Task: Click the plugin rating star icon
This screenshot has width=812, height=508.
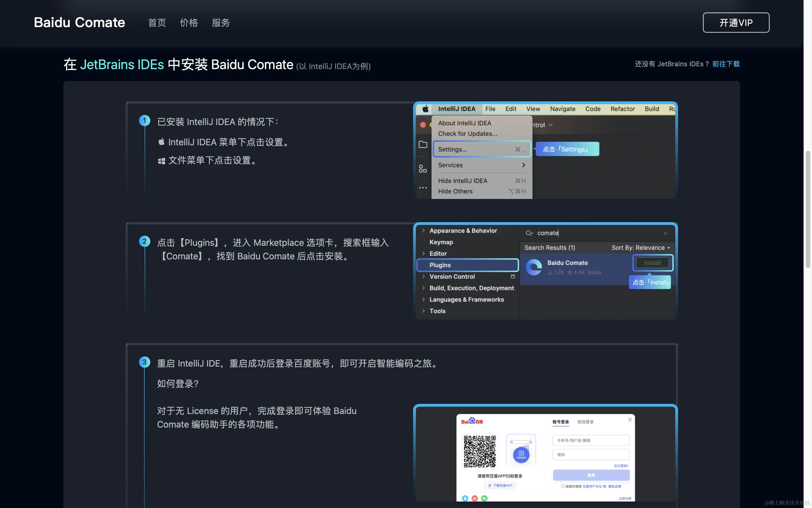Action: tap(570, 272)
